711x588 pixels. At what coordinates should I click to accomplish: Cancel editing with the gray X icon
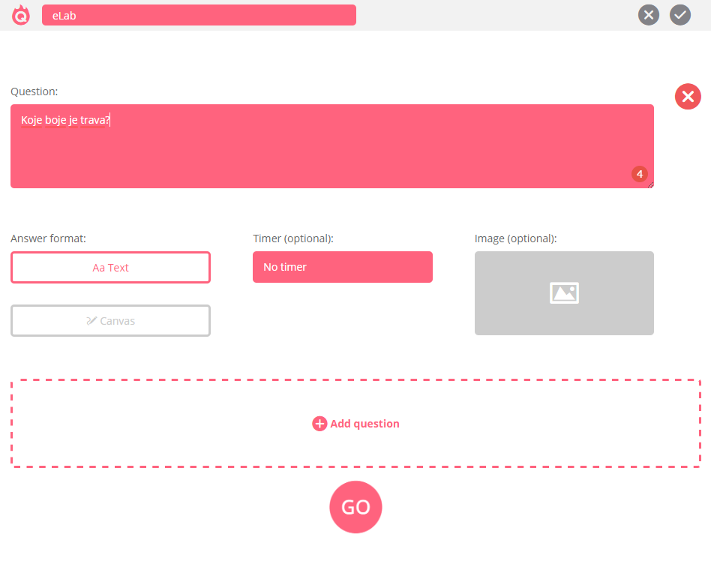pyautogui.click(x=649, y=15)
